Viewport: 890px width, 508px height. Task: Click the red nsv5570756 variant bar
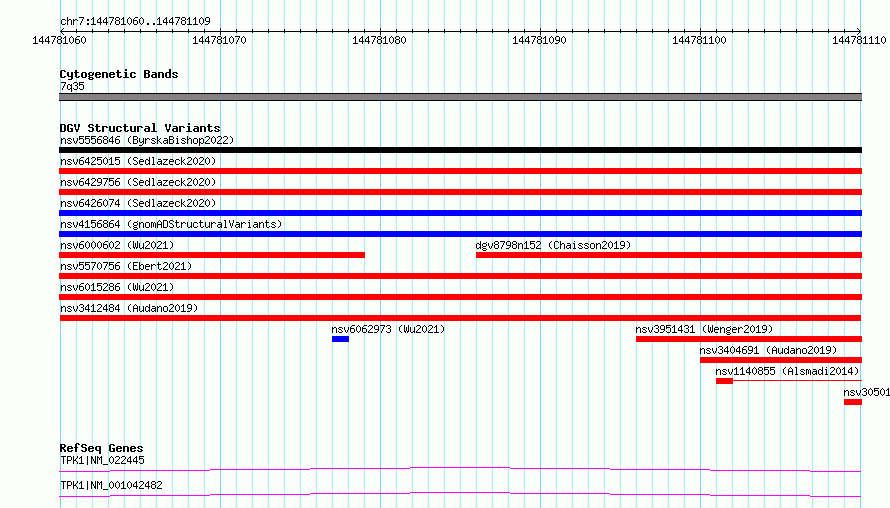pos(460,276)
